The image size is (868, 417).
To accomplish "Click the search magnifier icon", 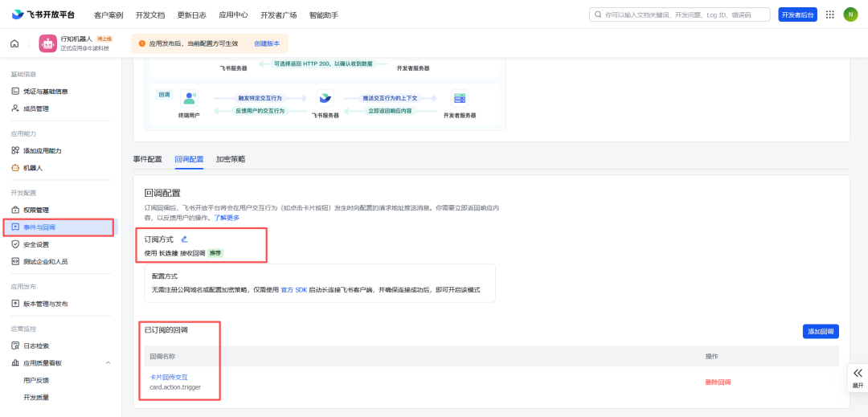I will coord(599,14).
